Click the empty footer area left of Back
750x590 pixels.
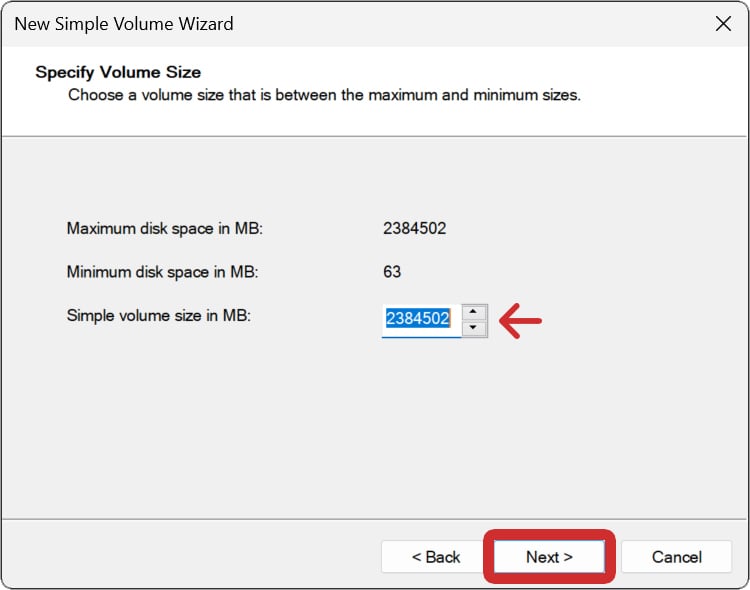(190, 557)
